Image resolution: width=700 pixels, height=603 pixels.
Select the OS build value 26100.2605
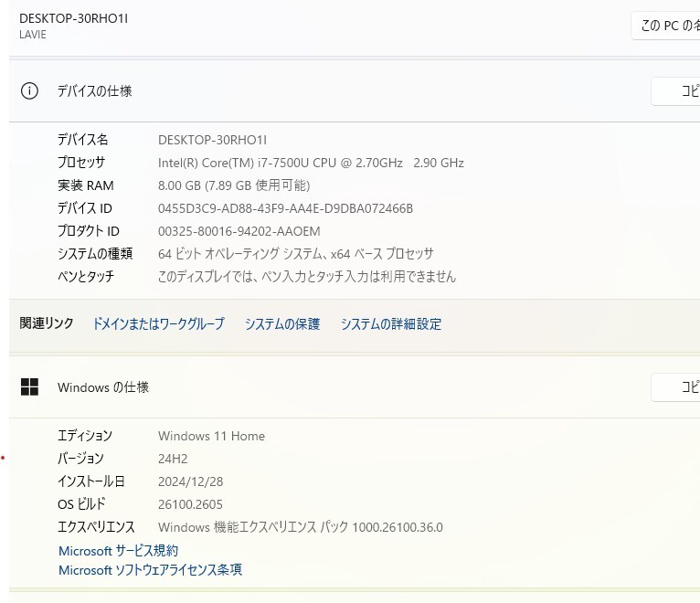[190, 504]
